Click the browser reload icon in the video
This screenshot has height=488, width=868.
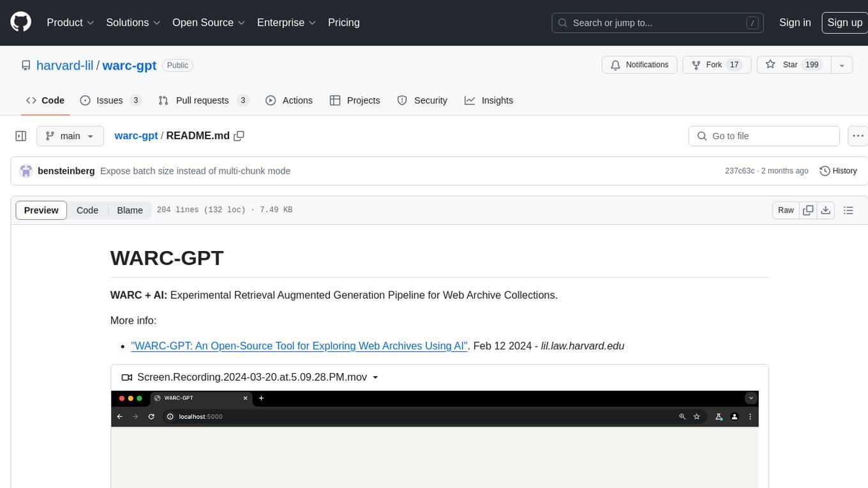pos(151,416)
